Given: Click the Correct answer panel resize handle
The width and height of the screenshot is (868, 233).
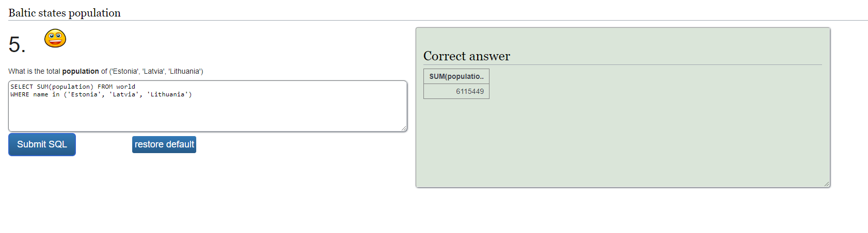Looking at the screenshot, I should [827, 184].
